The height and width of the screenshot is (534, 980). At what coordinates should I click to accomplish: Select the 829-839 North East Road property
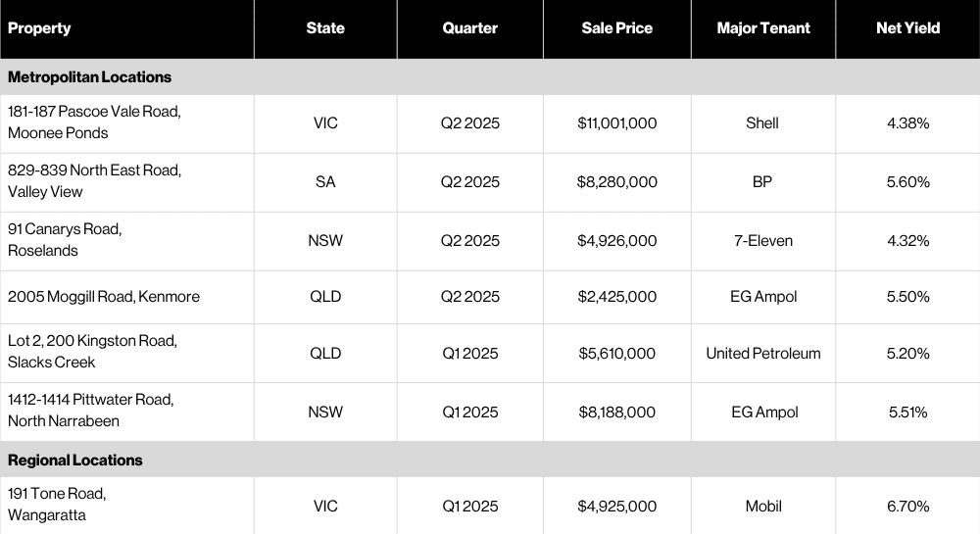(x=94, y=181)
